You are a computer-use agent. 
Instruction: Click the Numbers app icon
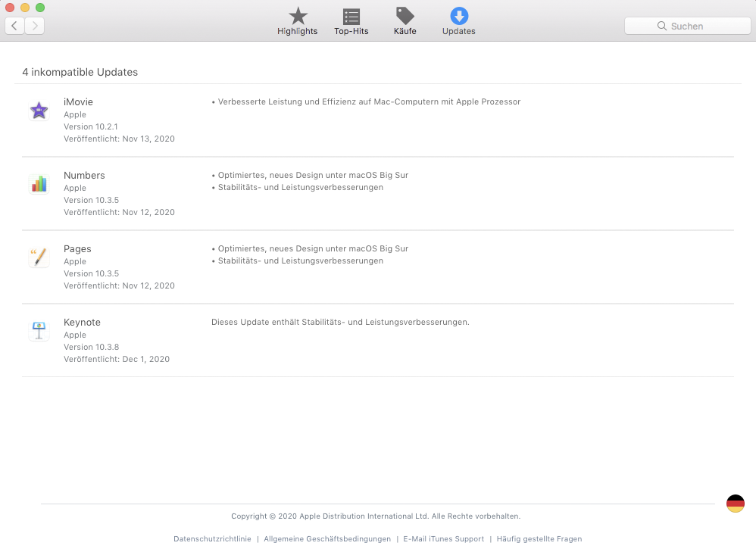(x=39, y=184)
